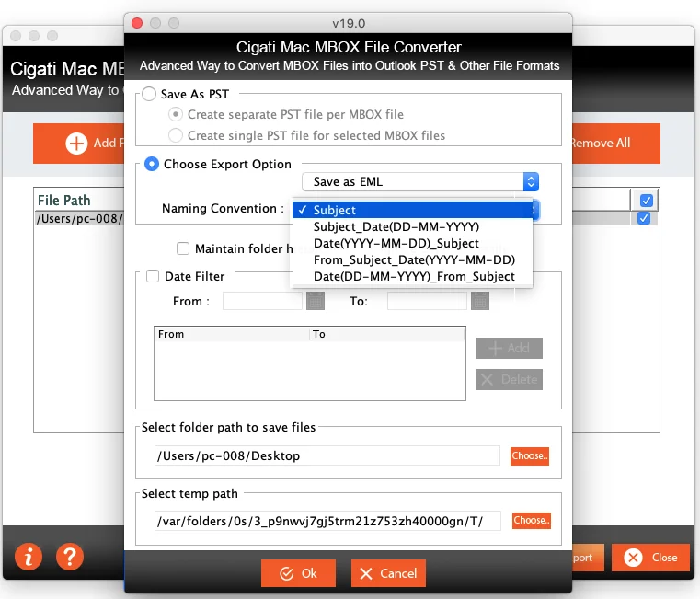Click the From column header in date table
Screen dimensions: 700x599
pyautogui.click(x=232, y=334)
